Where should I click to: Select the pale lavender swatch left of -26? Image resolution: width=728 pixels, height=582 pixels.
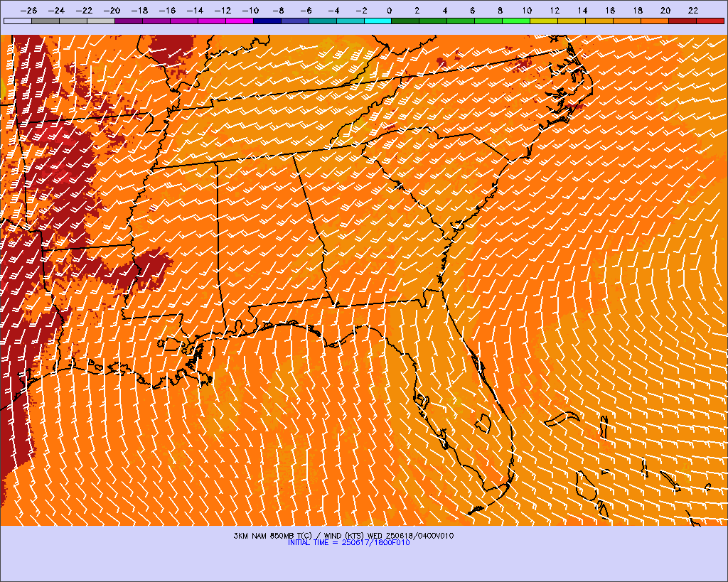(x=18, y=21)
